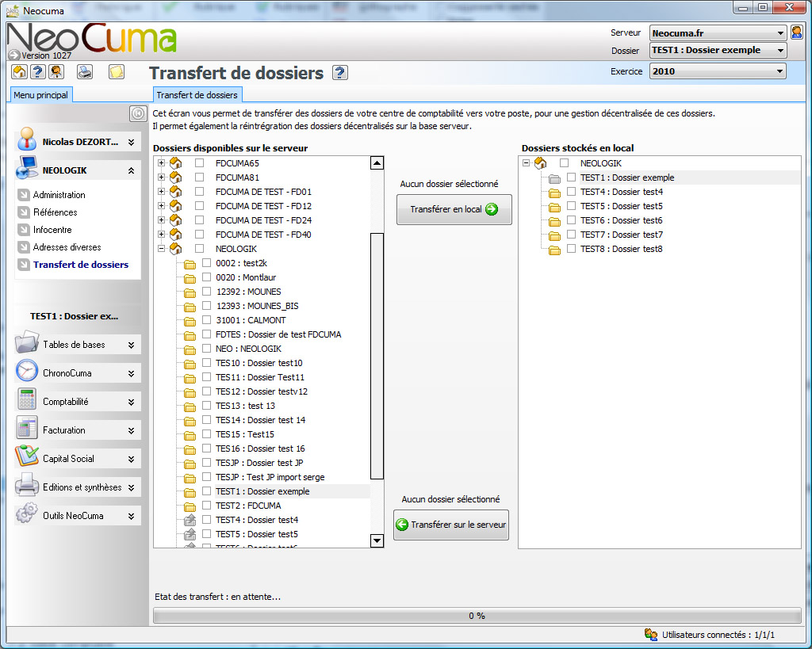812x649 pixels.
Task: Click the Editions et synthèses printer icon
Action: (x=26, y=485)
